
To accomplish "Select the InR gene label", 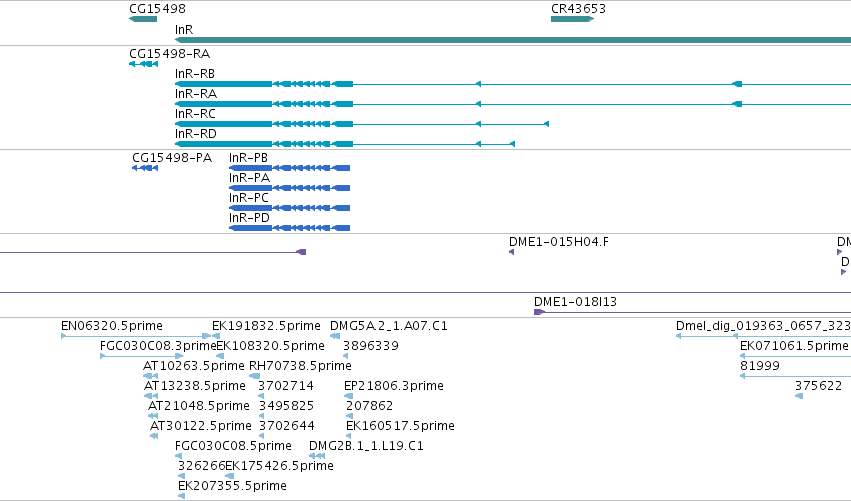I will point(184,29).
